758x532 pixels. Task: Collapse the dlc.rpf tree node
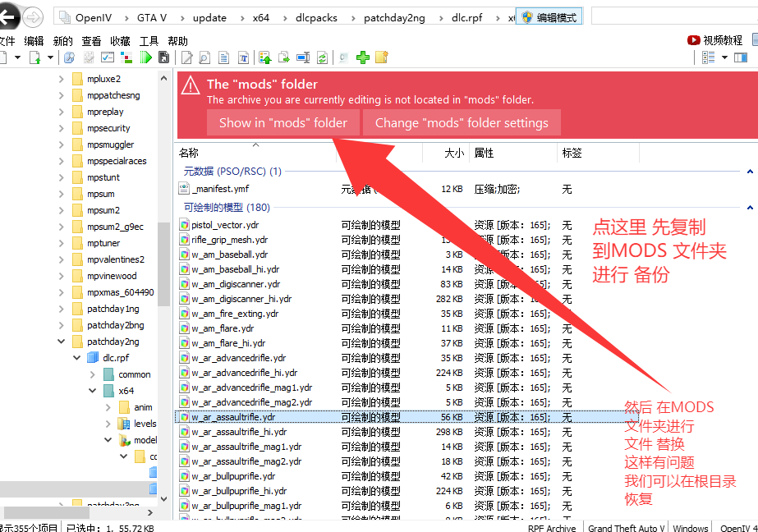point(77,358)
